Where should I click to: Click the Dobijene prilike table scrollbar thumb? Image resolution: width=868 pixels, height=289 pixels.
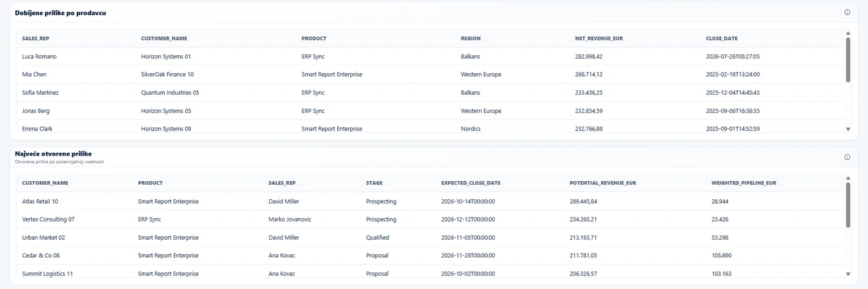[848, 59]
